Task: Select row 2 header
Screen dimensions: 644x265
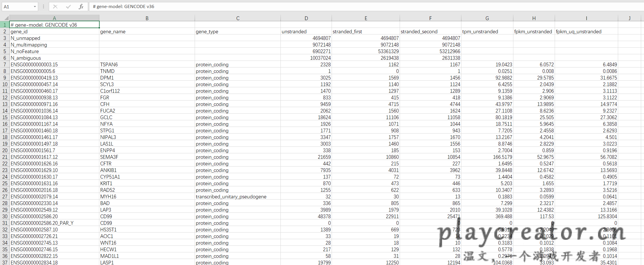Action: tap(5, 32)
